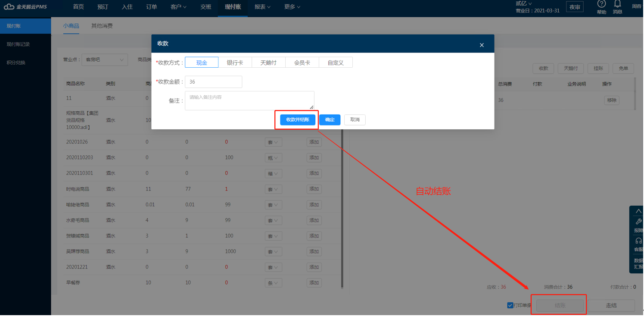Toggle the 打印单据 checkbox

click(510, 305)
